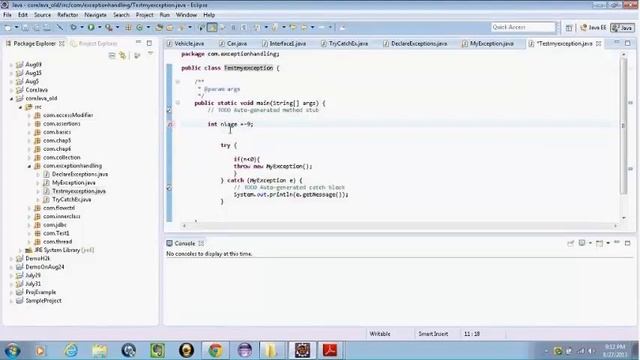Screen dimensions: 640x360
Task: Click the New Java Class icon
Action: 140,27
